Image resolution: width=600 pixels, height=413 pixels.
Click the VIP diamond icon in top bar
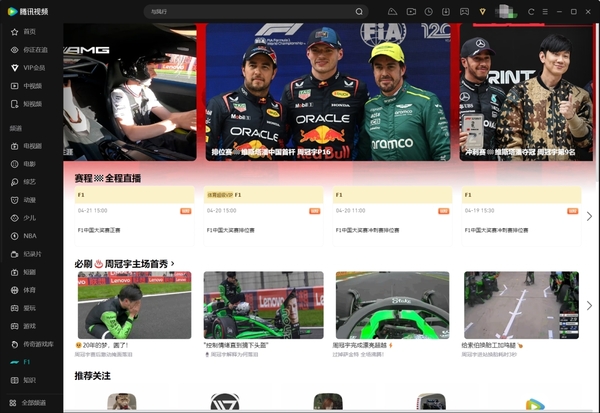tap(483, 11)
